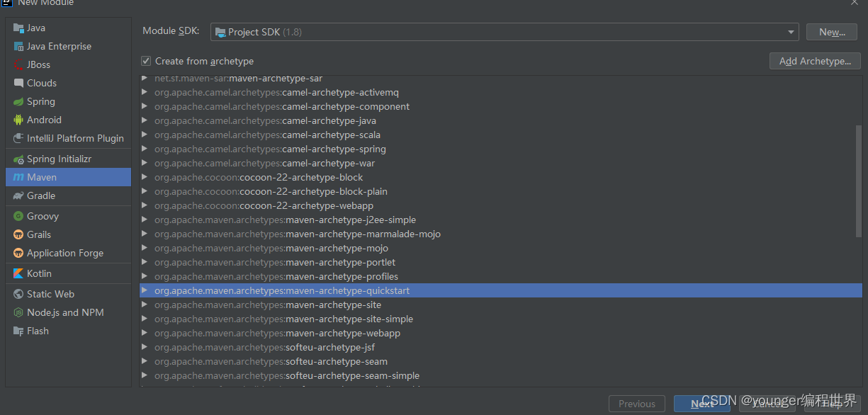Select softeu-archetype-seam archetype

pos(500,361)
